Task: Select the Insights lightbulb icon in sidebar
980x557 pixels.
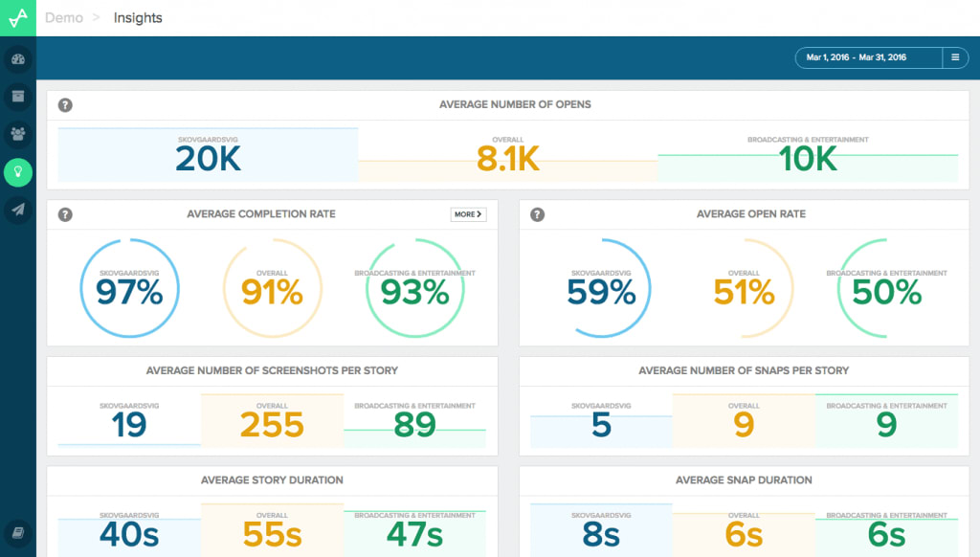Action: tap(18, 172)
